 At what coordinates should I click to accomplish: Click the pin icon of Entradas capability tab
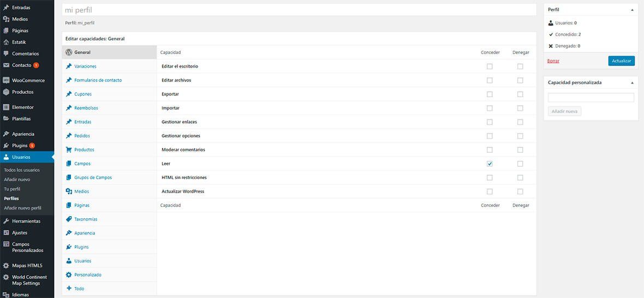[x=69, y=122]
